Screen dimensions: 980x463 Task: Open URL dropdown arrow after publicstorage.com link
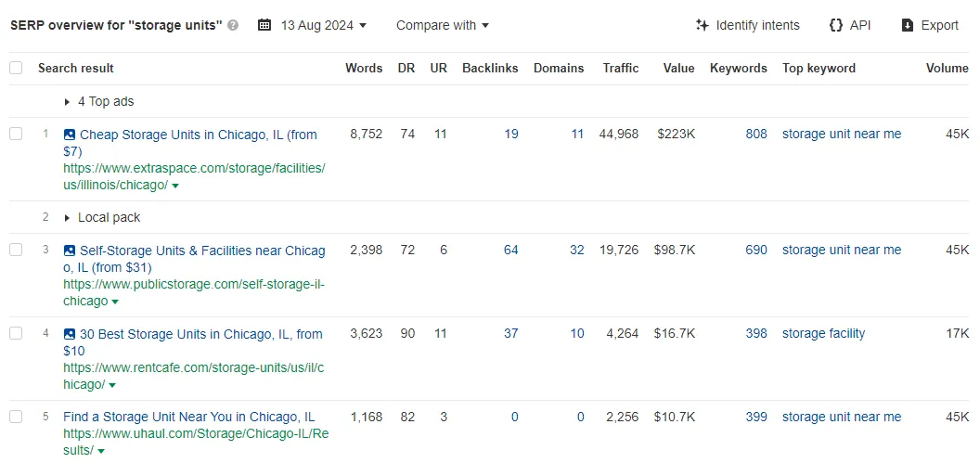tap(115, 302)
